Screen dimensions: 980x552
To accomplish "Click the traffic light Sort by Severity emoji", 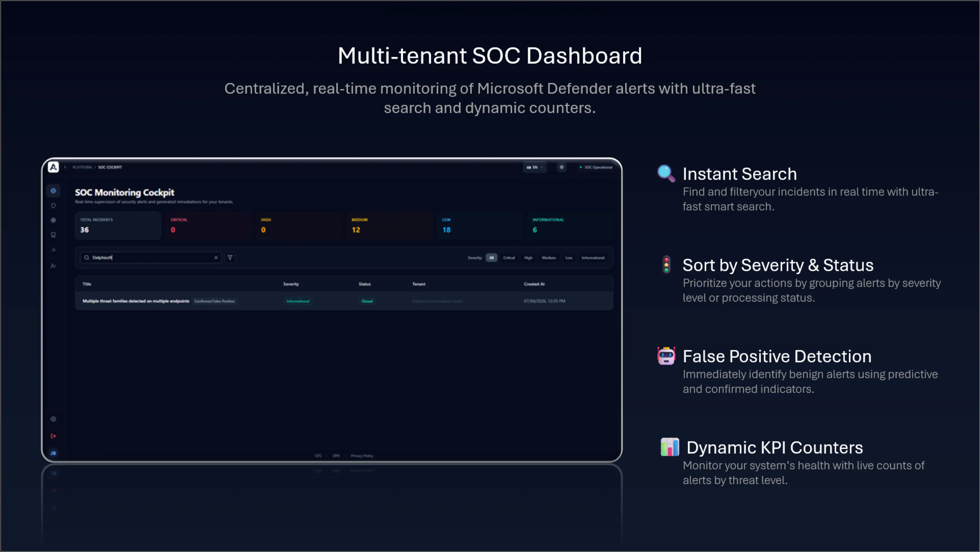I will [x=666, y=264].
